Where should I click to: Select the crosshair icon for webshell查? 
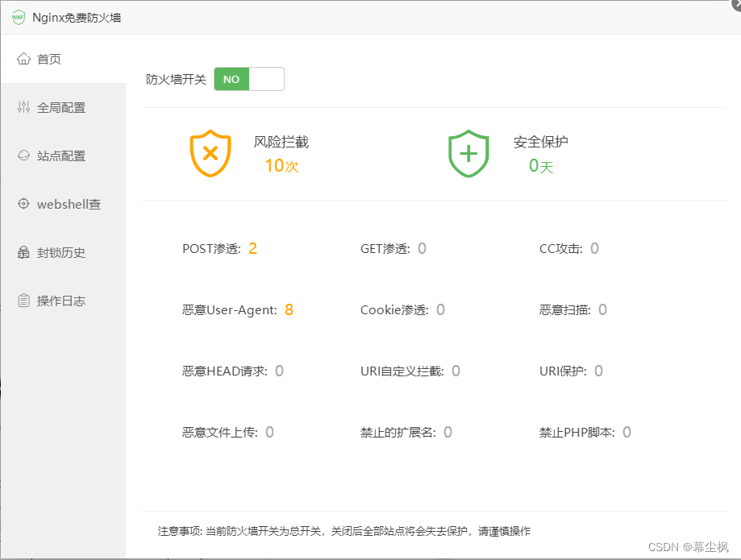point(22,203)
